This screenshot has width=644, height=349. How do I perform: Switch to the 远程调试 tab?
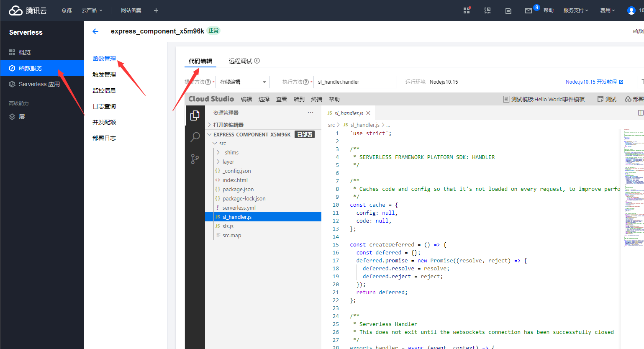tap(241, 61)
